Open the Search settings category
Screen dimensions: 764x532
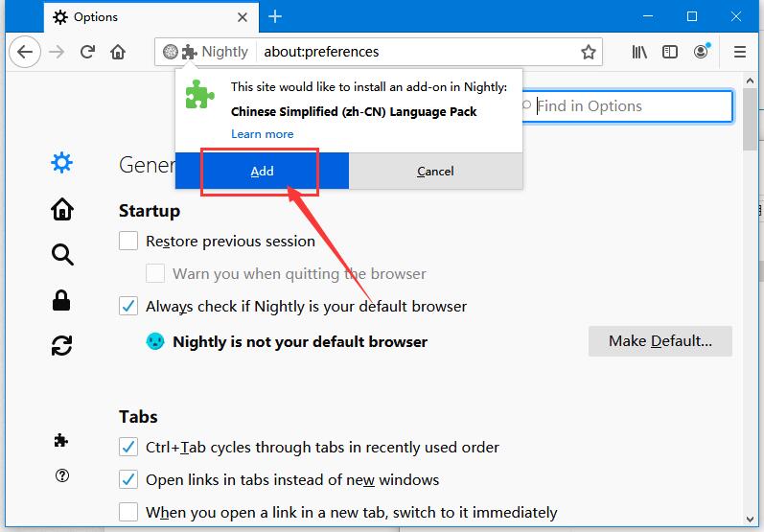coord(62,254)
